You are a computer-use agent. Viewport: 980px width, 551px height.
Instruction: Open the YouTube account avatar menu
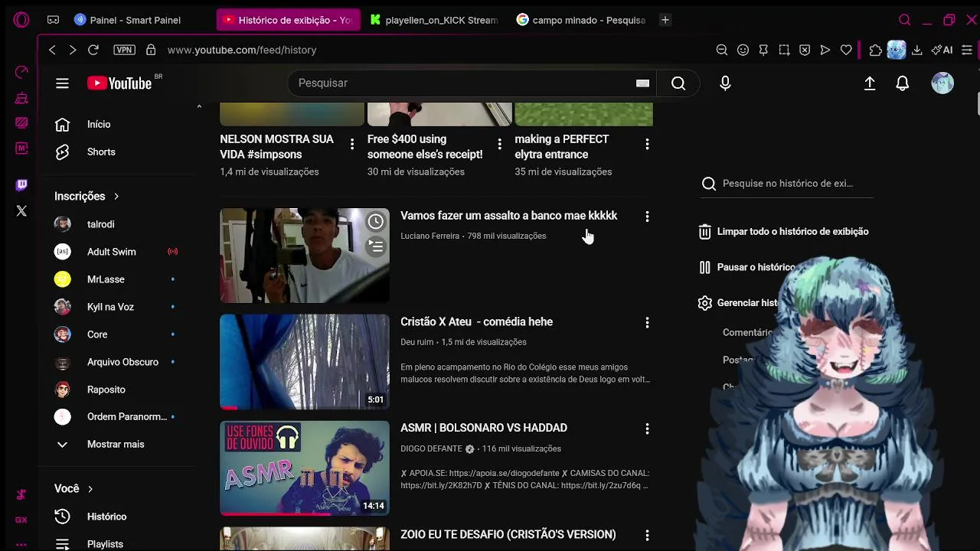point(942,83)
